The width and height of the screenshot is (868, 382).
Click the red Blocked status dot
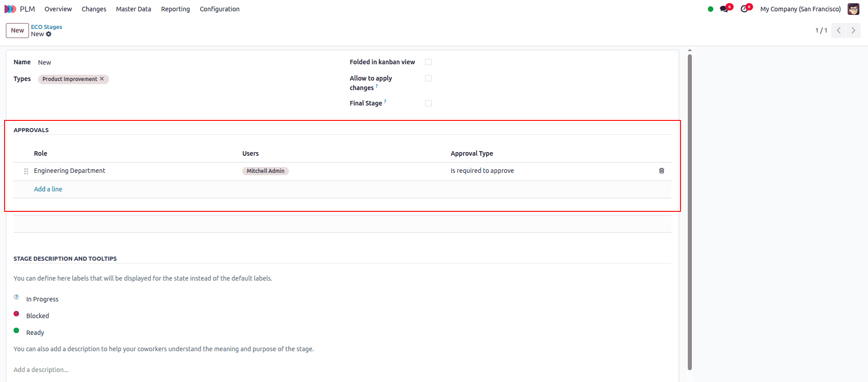pyautogui.click(x=16, y=314)
